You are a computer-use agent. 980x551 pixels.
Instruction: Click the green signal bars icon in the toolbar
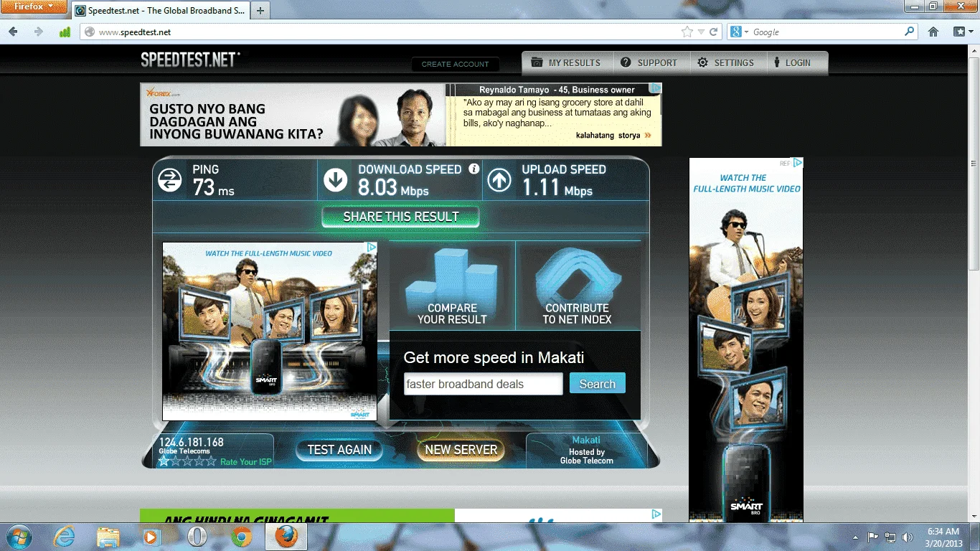point(65,32)
